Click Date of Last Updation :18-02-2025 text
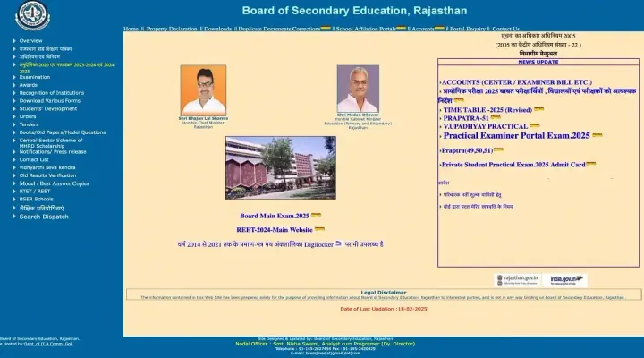The image size is (644, 358). (384, 309)
